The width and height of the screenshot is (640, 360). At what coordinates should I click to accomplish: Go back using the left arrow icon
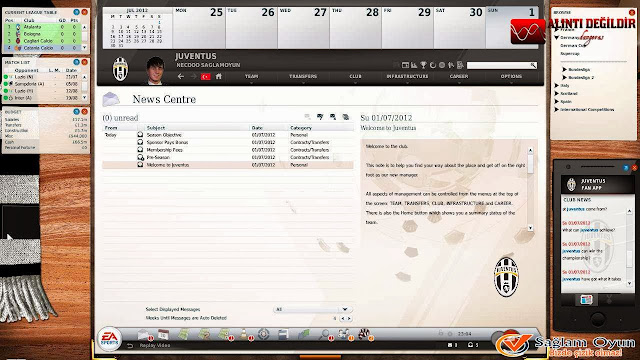(181, 76)
